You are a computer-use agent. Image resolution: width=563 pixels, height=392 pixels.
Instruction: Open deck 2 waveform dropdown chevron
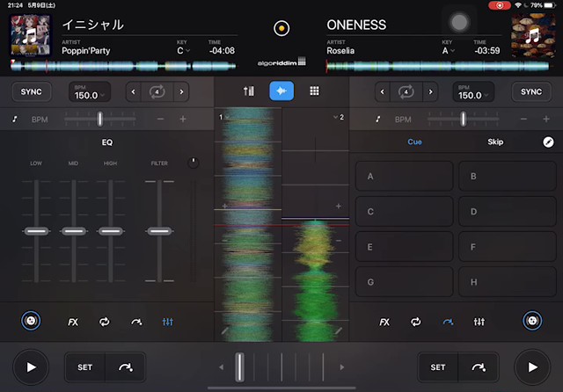click(338, 117)
